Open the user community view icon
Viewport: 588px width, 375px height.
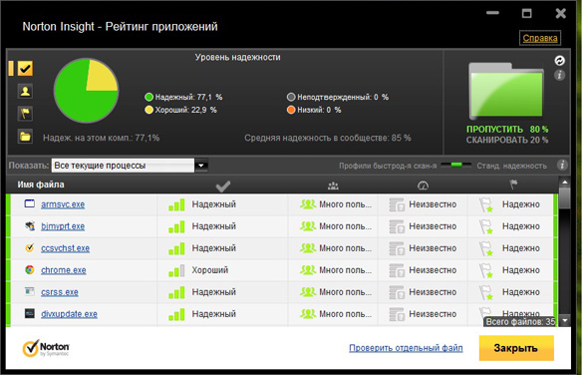[25, 91]
